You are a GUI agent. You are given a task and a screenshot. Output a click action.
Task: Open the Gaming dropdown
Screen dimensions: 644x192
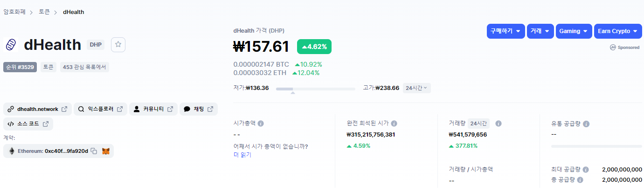click(574, 31)
